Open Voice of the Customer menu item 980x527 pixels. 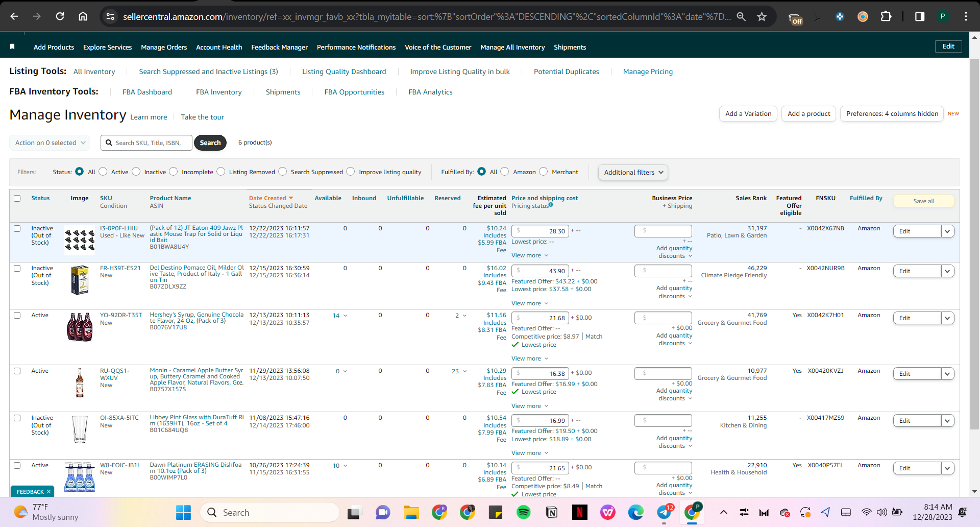click(x=438, y=47)
